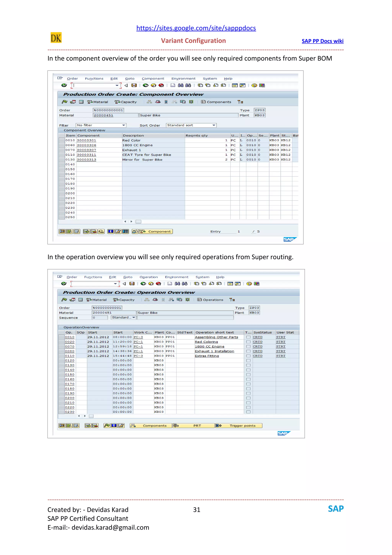Image resolution: width=392 pixels, height=555 pixels.
Task: Tick checkbox in 1800 CC Engine operation row
Action: pos(248,346)
